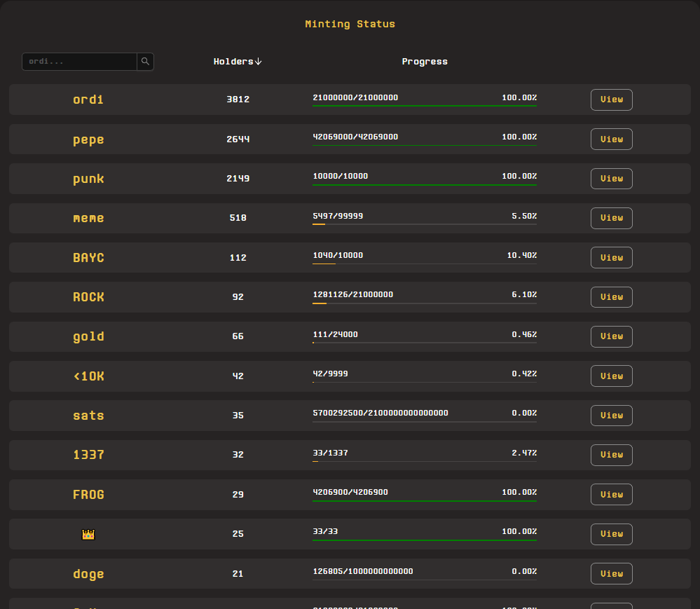Click the punk token name
The image size is (700, 609).
[88, 179]
